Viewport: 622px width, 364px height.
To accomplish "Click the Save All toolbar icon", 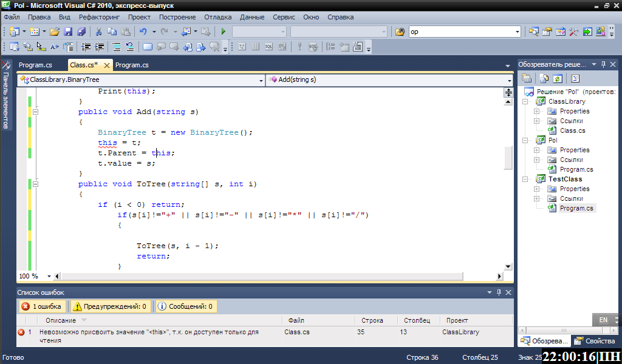I will (x=81, y=32).
